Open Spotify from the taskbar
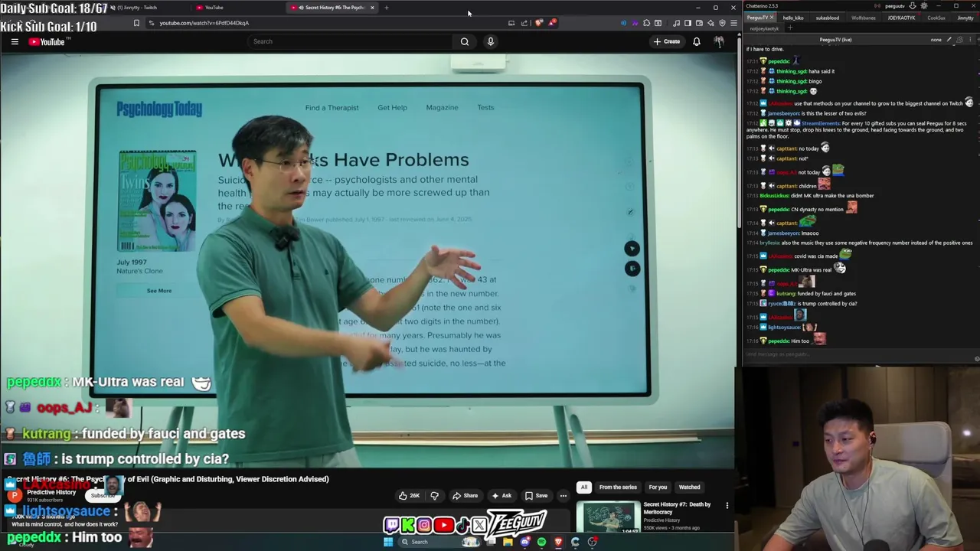The image size is (980, 551). (x=541, y=542)
